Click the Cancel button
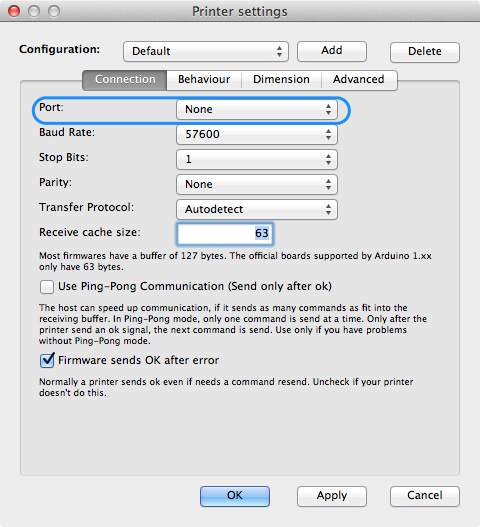The image size is (480, 527). (425, 496)
